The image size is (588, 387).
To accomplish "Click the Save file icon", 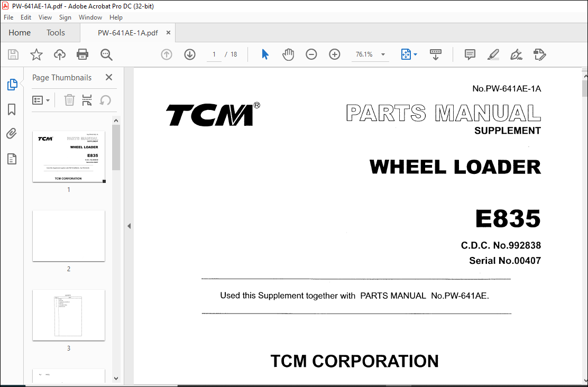I will point(13,54).
